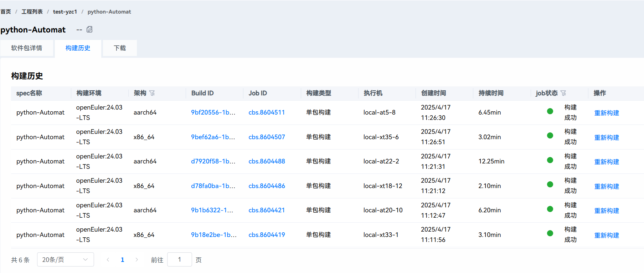
Task: Navigate to 工程列表 in breadcrumb
Action: tap(32, 12)
